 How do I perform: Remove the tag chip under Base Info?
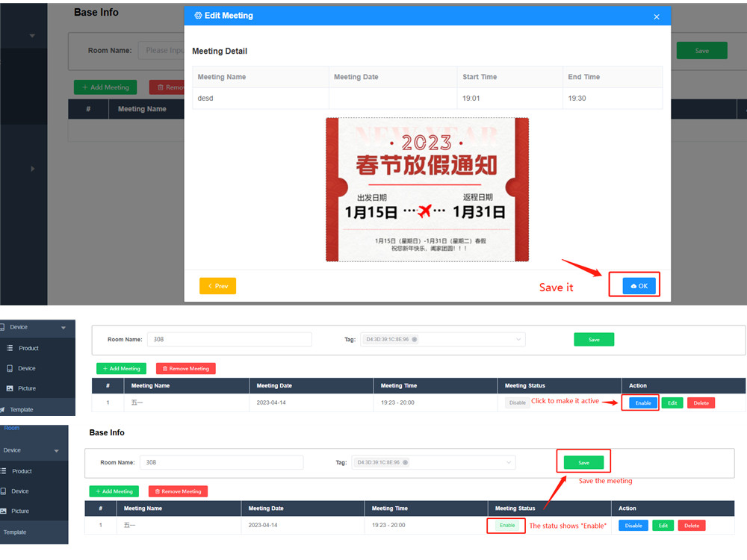[x=406, y=462]
